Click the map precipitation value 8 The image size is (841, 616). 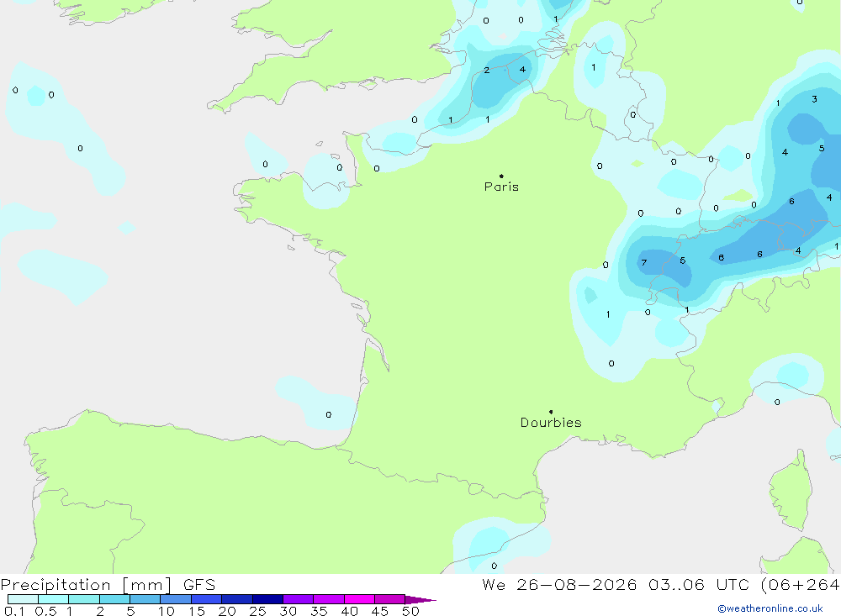pos(722,258)
